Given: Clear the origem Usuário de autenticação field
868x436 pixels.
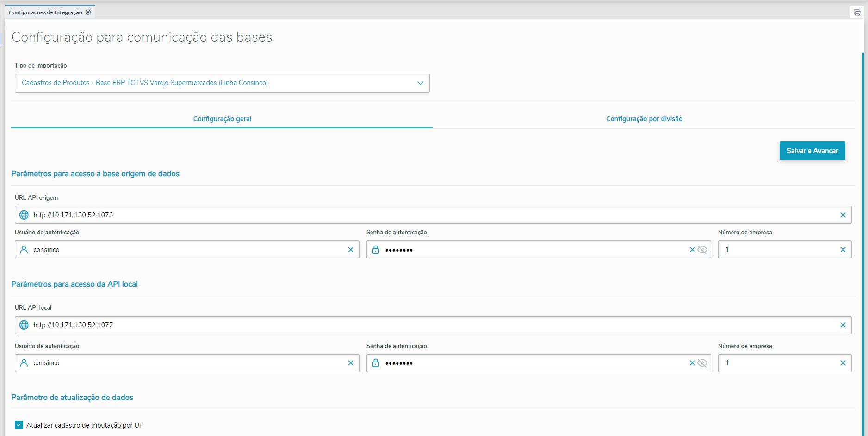Looking at the screenshot, I should [x=350, y=250].
